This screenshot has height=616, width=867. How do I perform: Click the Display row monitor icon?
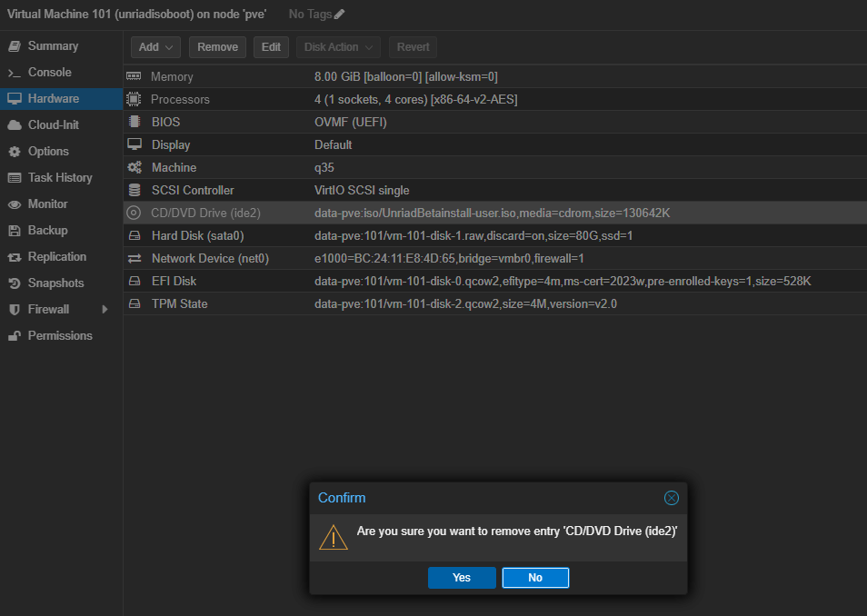pos(134,144)
